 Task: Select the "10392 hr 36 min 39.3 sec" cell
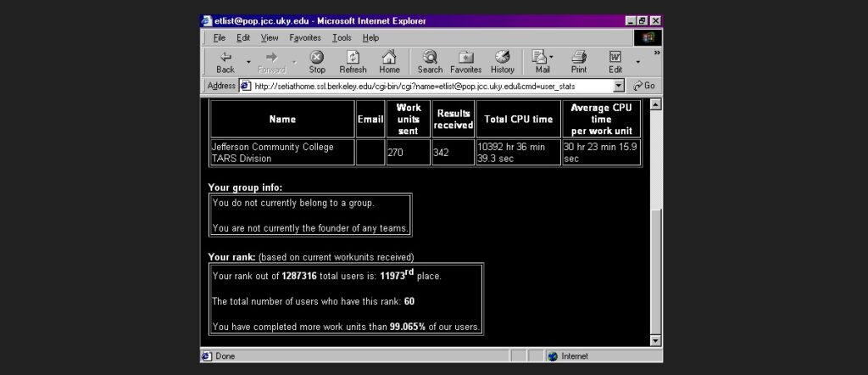point(519,153)
